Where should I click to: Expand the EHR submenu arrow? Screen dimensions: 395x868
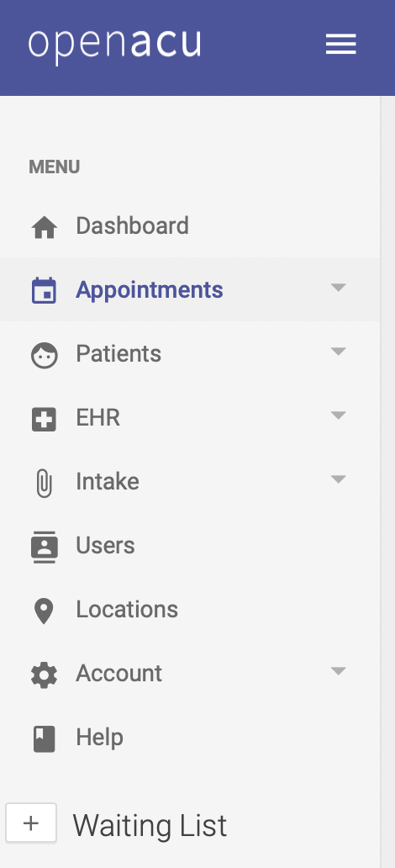click(x=338, y=415)
